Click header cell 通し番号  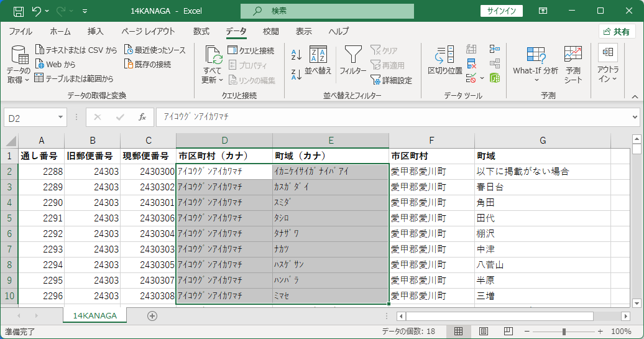coord(41,156)
